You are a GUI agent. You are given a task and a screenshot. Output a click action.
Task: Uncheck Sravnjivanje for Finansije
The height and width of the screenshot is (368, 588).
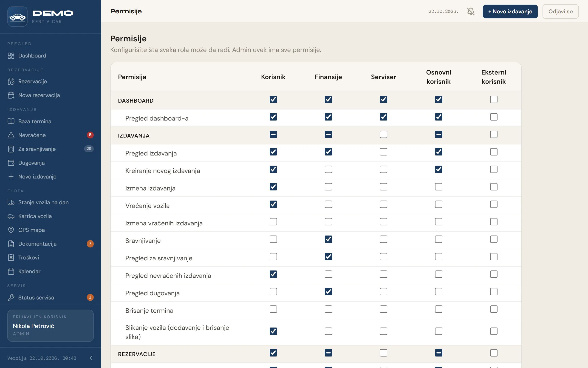coord(328,239)
